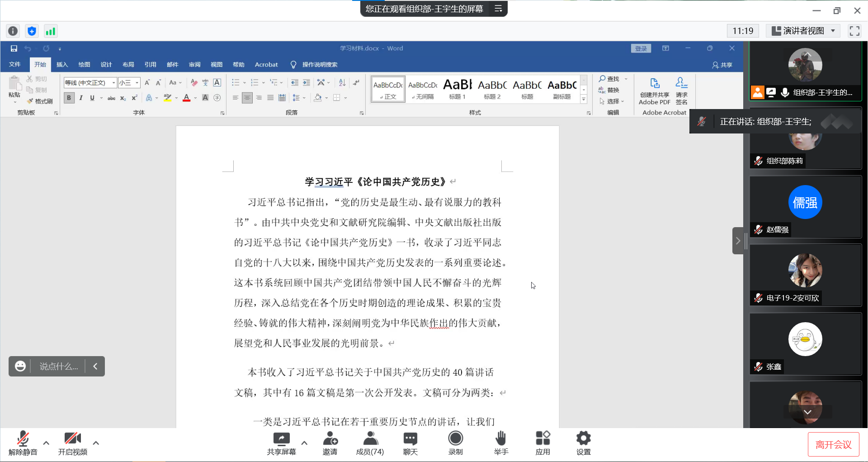Show network signal status bars icon

(x=50, y=31)
